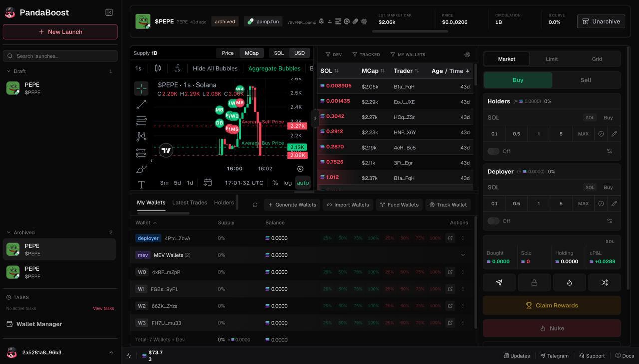Open the Latest Trades tab

[x=190, y=203]
